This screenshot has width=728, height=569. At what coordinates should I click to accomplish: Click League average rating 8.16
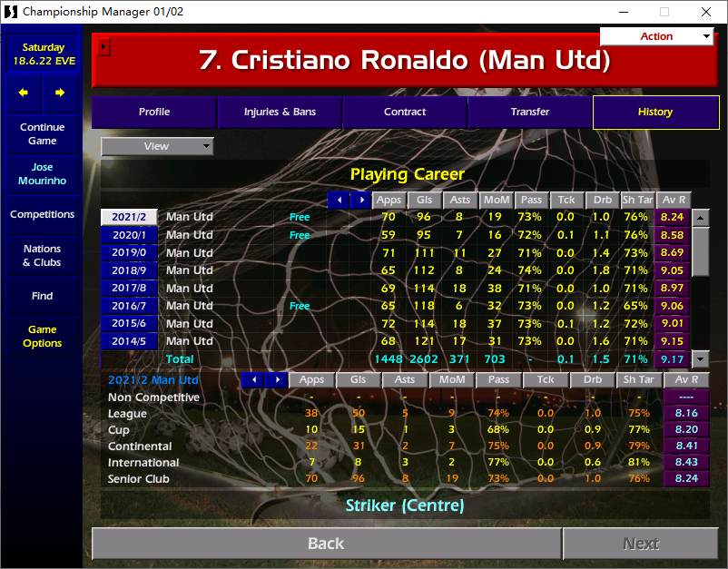(686, 414)
